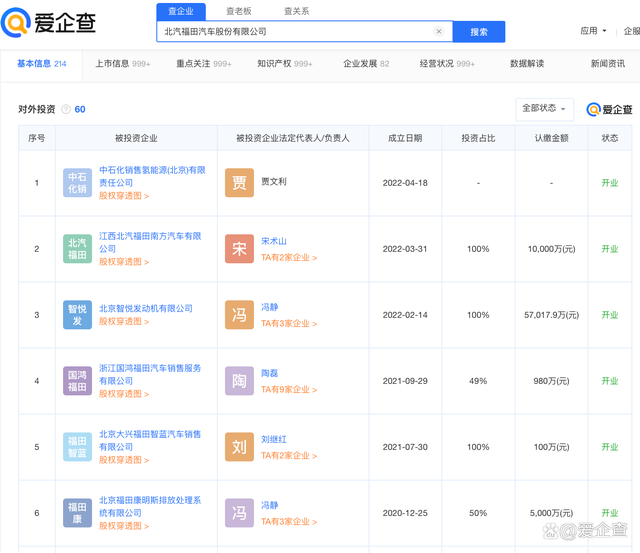Image resolution: width=640 pixels, height=553 pixels.
Task: Clear the search box with the X icon
Action: tap(438, 32)
